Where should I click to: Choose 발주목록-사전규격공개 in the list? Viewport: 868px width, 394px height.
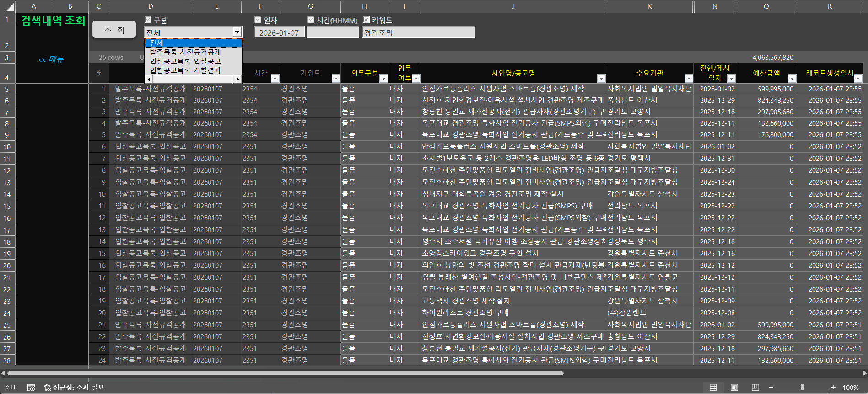click(185, 52)
